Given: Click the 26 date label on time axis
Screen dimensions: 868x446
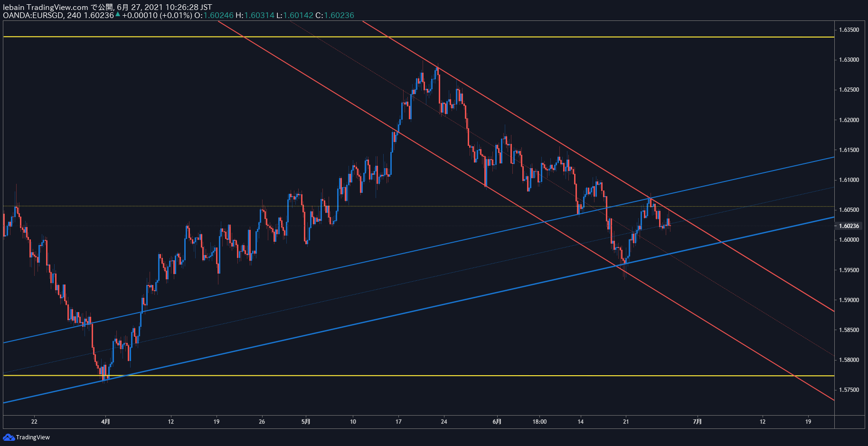Looking at the screenshot, I should (262, 422).
